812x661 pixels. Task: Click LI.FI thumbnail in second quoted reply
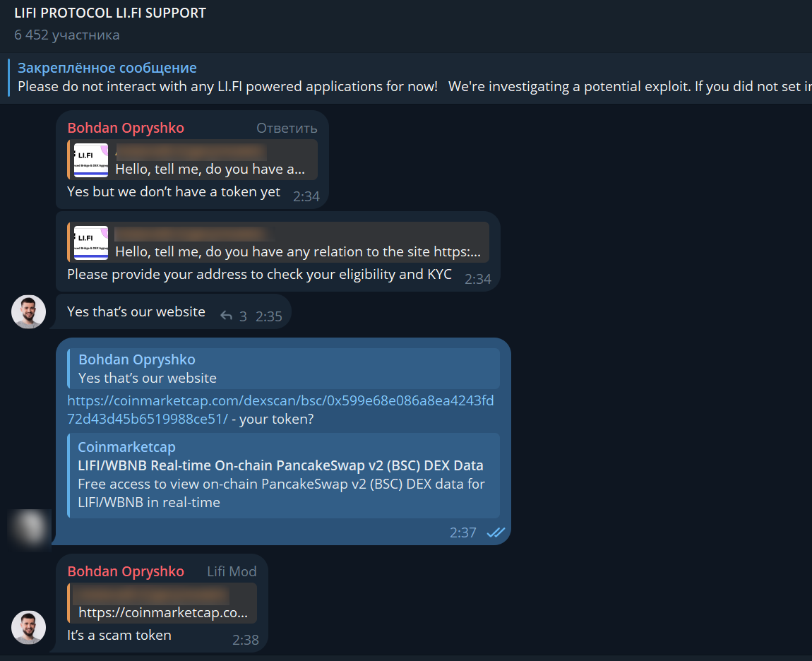coord(91,242)
